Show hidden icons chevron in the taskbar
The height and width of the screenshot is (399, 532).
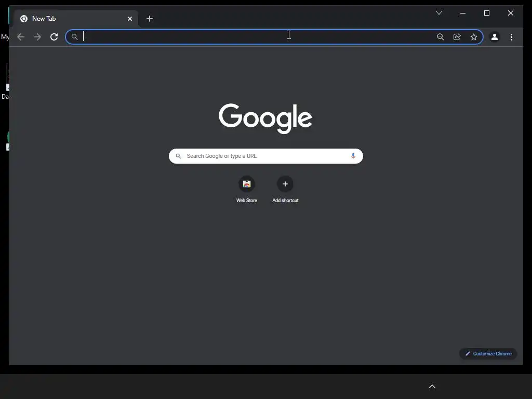tap(432, 387)
